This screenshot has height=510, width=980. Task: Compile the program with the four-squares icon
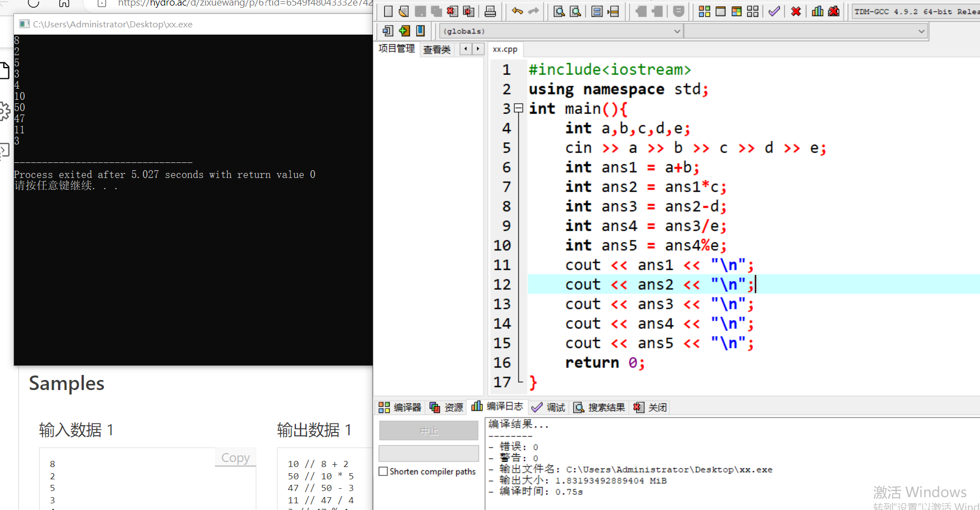pyautogui.click(x=705, y=12)
